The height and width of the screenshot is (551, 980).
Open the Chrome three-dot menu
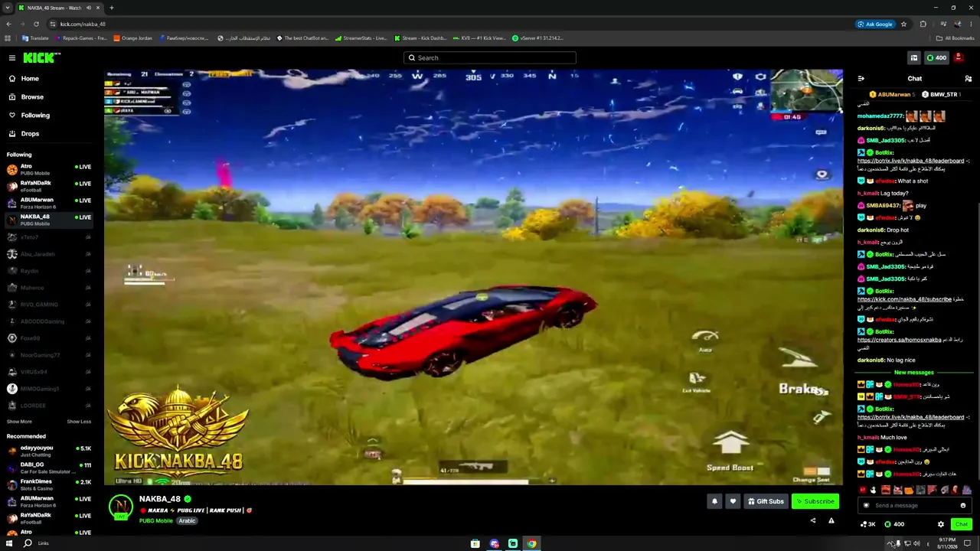coord(972,24)
